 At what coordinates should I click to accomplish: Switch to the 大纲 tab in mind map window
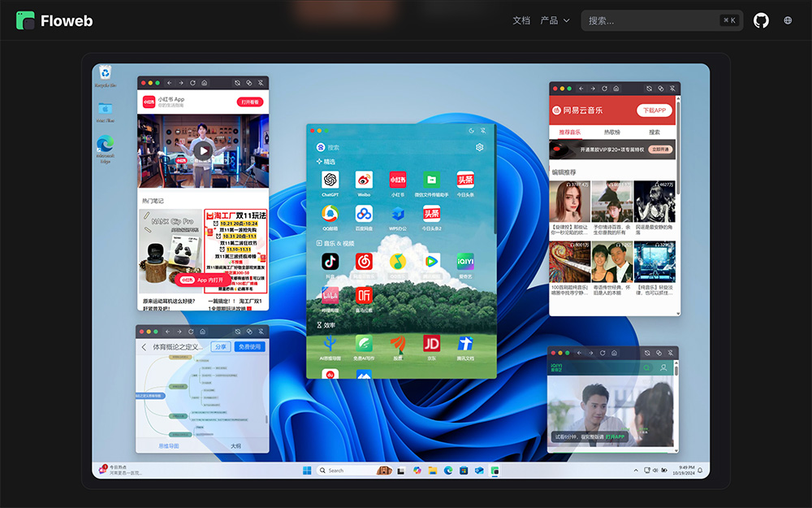pos(235,445)
